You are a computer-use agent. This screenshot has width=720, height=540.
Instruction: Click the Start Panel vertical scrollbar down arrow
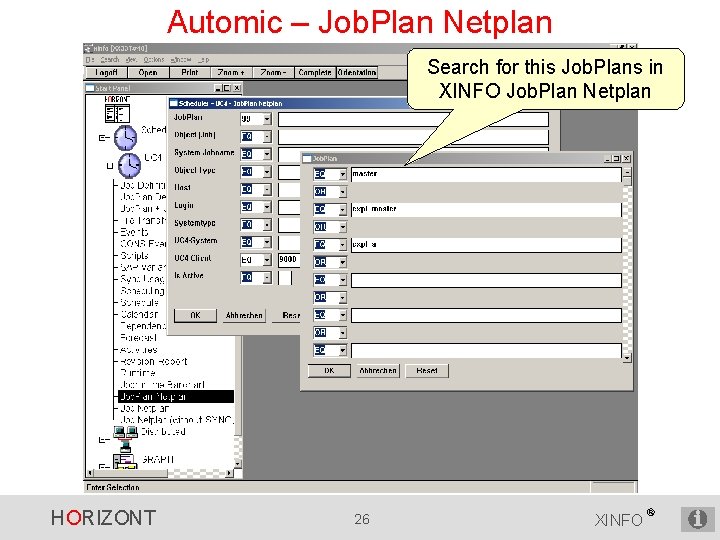pyautogui.click(x=238, y=464)
